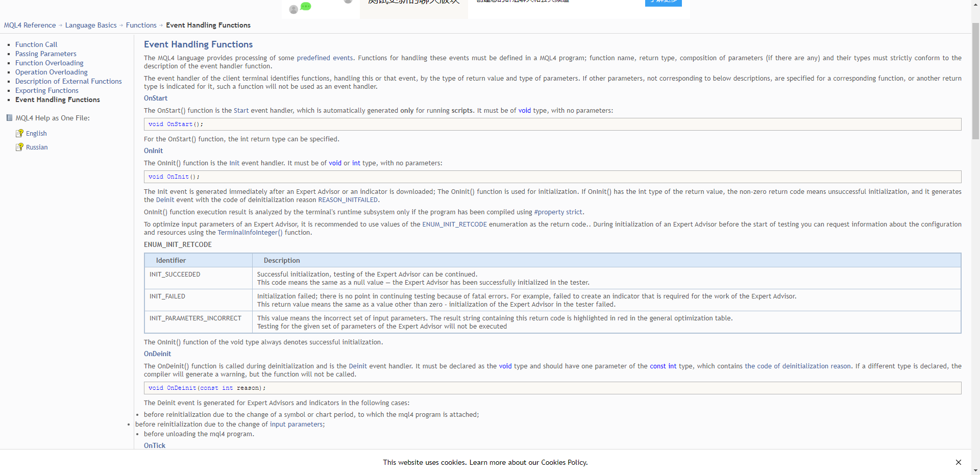
Task: Click the 'change of input parameters' bullet
Action: 230,424
